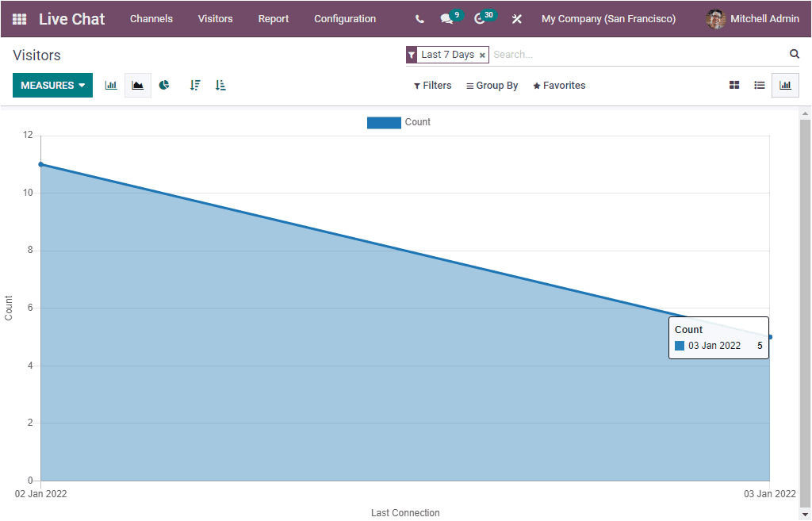
Task: Open the Group By menu
Action: coord(492,85)
